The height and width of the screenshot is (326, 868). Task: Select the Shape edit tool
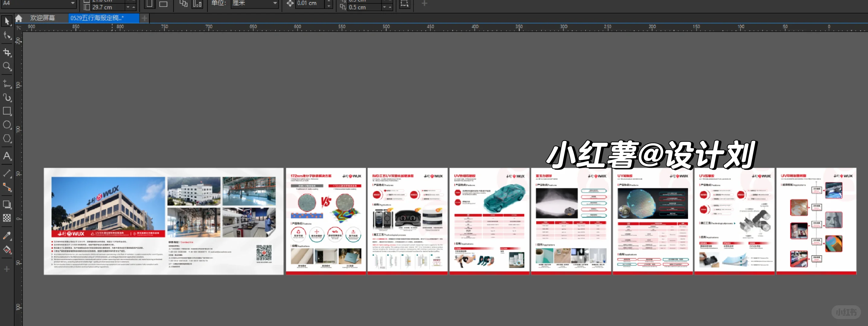pyautogui.click(x=7, y=36)
